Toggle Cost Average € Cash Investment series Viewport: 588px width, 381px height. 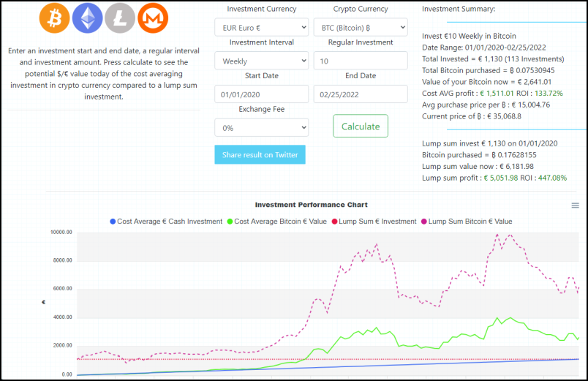coord(166,222)
